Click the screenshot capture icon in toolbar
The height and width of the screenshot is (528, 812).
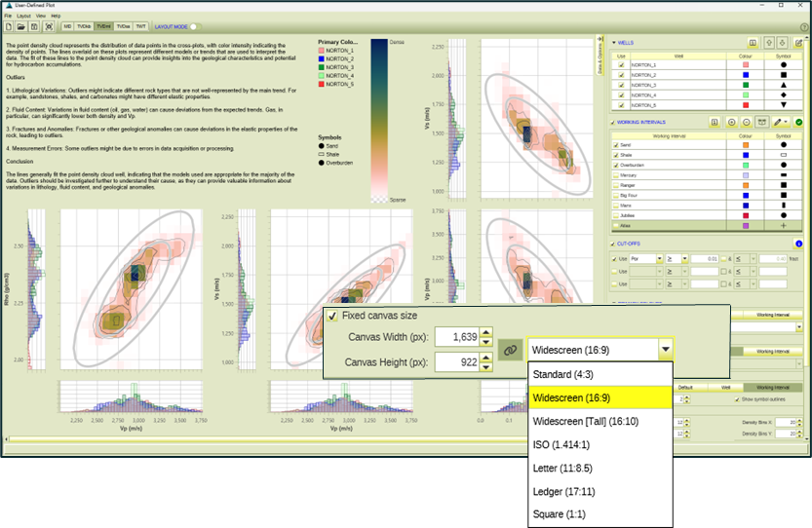pyautogui.click(x=49, y=26)
